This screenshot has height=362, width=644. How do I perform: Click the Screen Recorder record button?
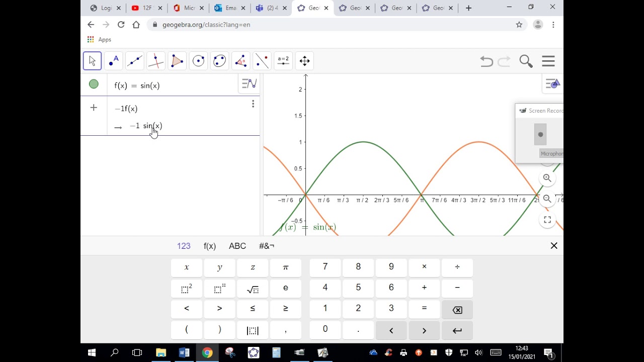pos(540,134)
